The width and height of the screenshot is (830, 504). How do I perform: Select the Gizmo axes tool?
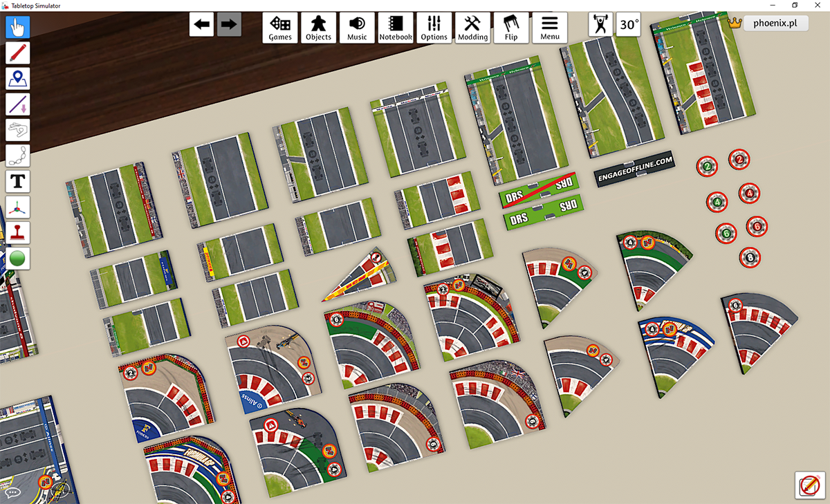coord(18,207)
